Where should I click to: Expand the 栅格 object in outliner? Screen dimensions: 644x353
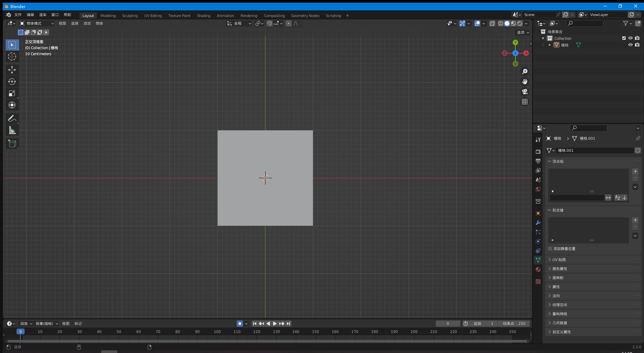[x=550, y=45]
